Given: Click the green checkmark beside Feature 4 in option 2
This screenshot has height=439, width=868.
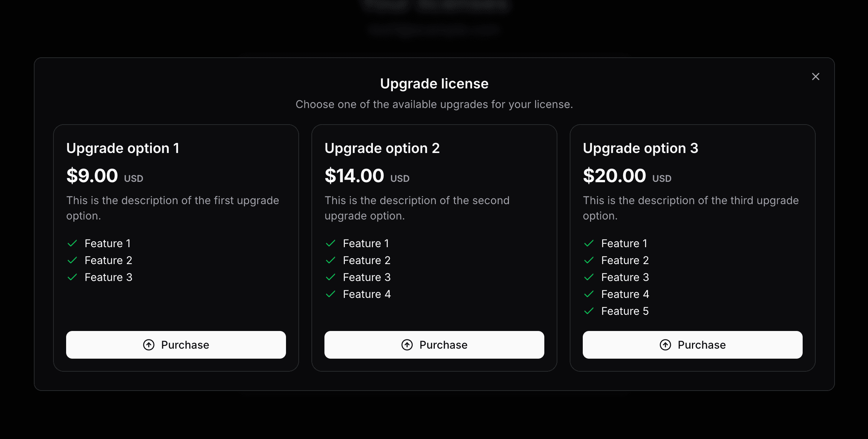Looking at the screenshot, I should (330, 294).
